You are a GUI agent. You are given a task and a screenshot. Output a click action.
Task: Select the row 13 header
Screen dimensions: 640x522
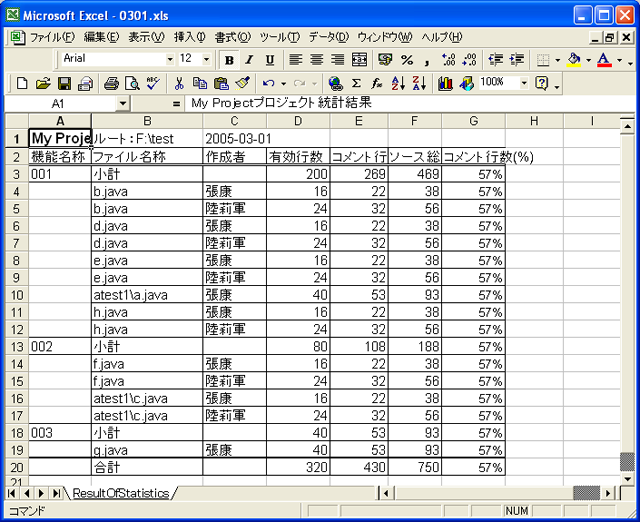pyautogui.click(x=15, y=346)
